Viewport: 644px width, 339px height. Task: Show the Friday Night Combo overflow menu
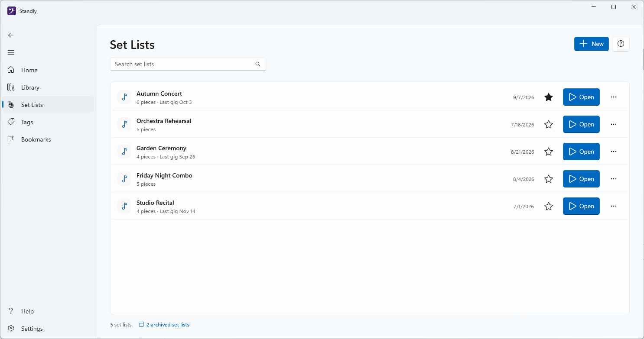[x=614, y=179]
